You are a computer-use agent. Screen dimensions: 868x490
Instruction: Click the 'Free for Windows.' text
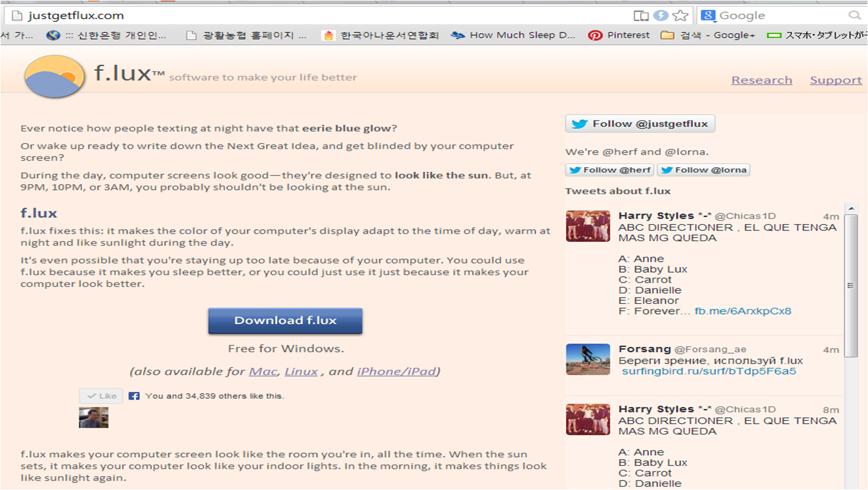pyautogui.click(x=286, y=348)
